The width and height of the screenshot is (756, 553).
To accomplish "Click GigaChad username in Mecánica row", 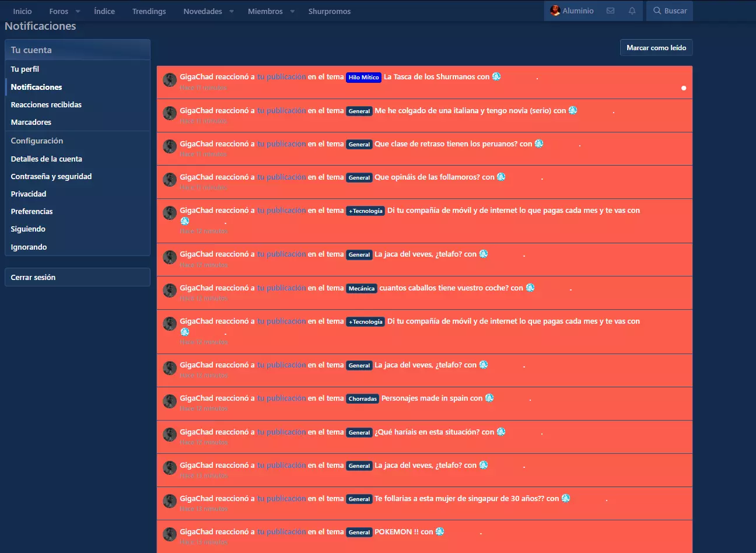I will 197,288.
